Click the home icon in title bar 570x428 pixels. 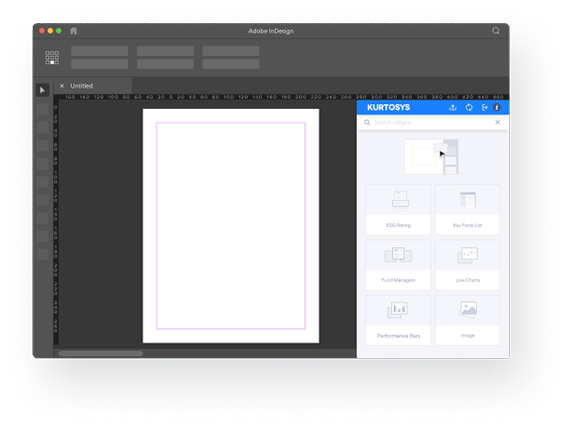click(x=73, y=31)
